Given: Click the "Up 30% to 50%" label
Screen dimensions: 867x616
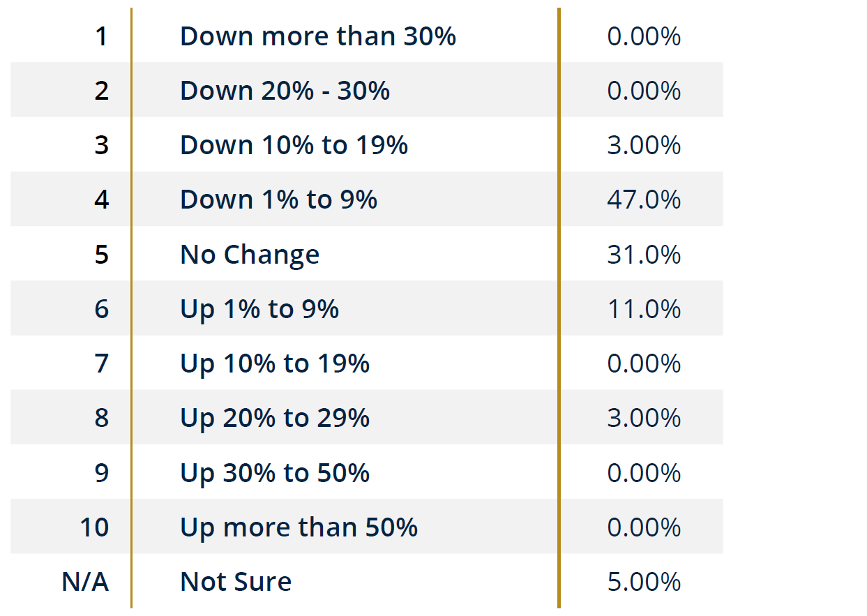Looking at the screenshot, I should (275, 473).
